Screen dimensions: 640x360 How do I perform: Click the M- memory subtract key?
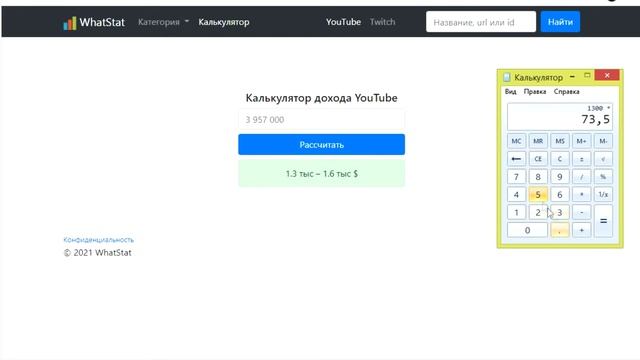click(603, 141)
